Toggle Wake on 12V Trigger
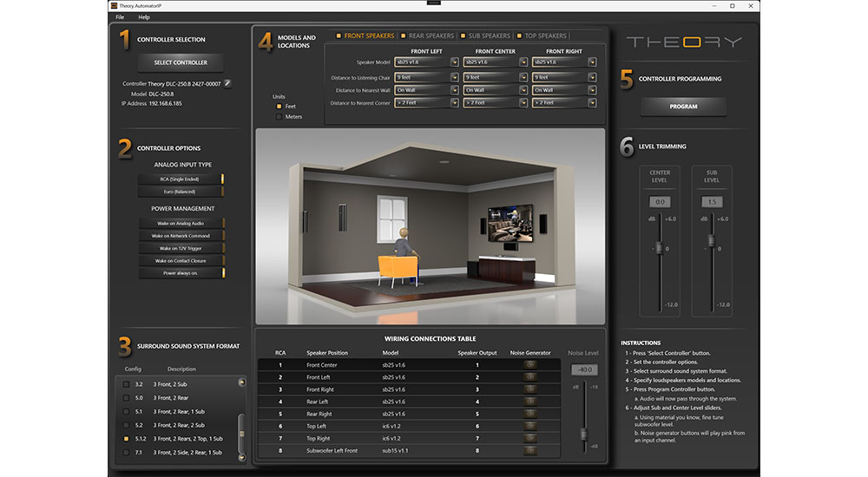 coord(181,248)
